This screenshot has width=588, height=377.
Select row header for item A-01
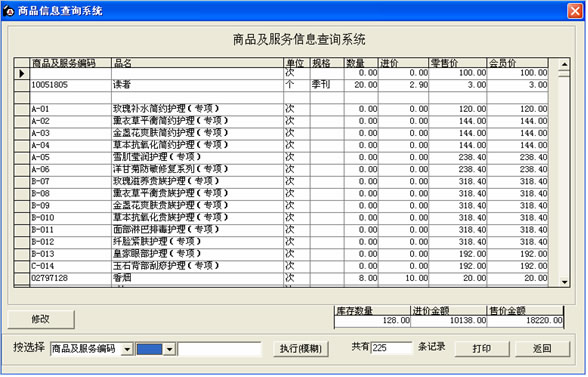22,110
